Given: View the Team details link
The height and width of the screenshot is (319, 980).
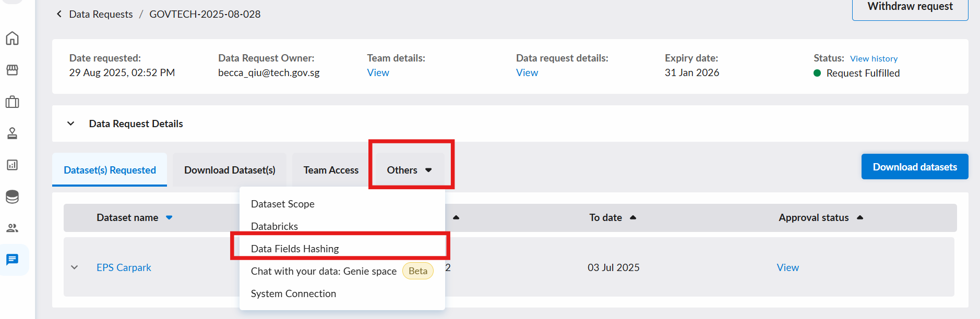Looking at the screenshot, I should [378, 73].
